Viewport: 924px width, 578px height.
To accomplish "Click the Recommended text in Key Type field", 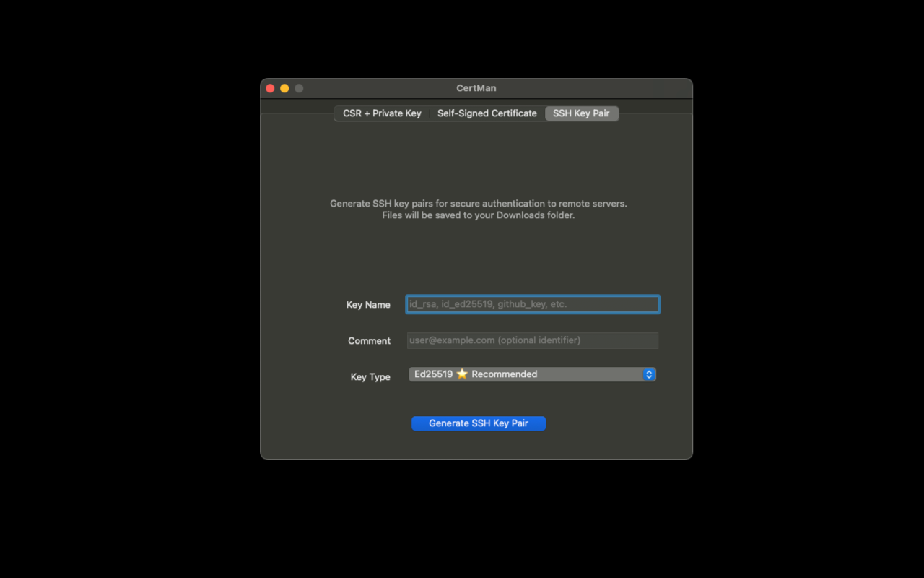I will point(505,374).
